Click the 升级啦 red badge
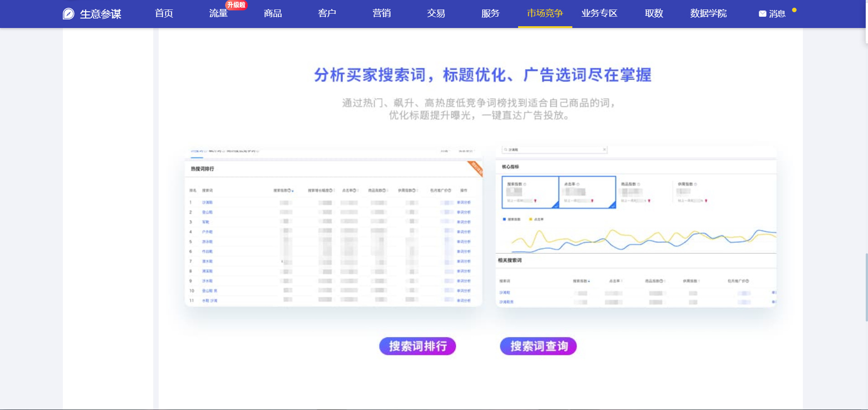The image size is (868, 410). [236, 5]
